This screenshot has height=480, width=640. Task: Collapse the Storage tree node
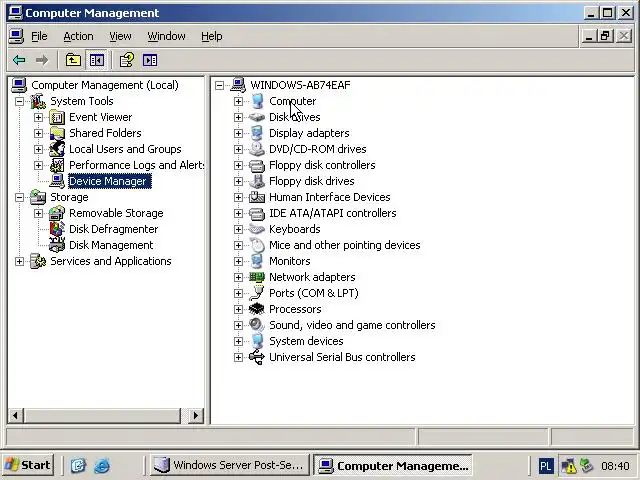20,198
